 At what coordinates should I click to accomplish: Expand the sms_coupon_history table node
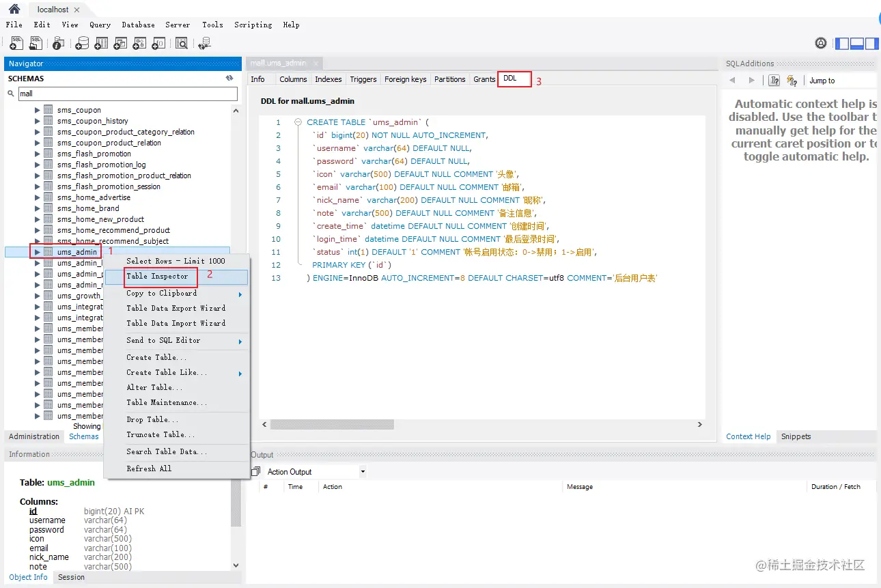(38, 121)
